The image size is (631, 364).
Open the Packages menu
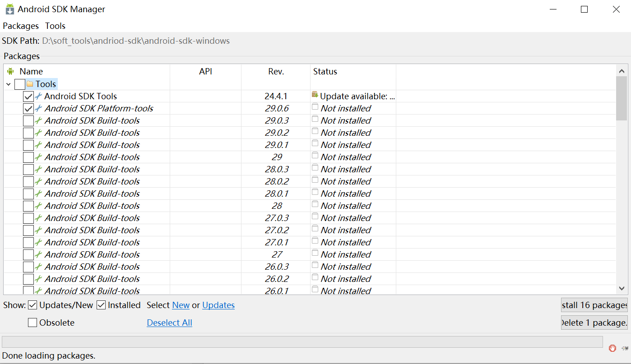tap(21, 26)
